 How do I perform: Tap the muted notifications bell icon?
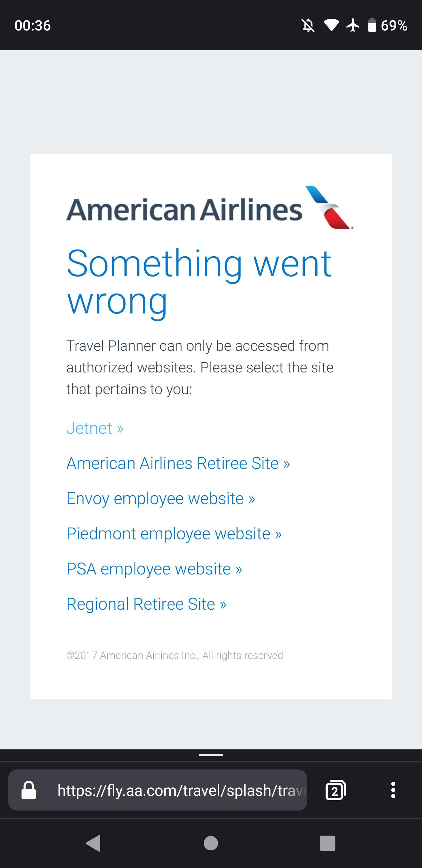(x=308, y=26)
